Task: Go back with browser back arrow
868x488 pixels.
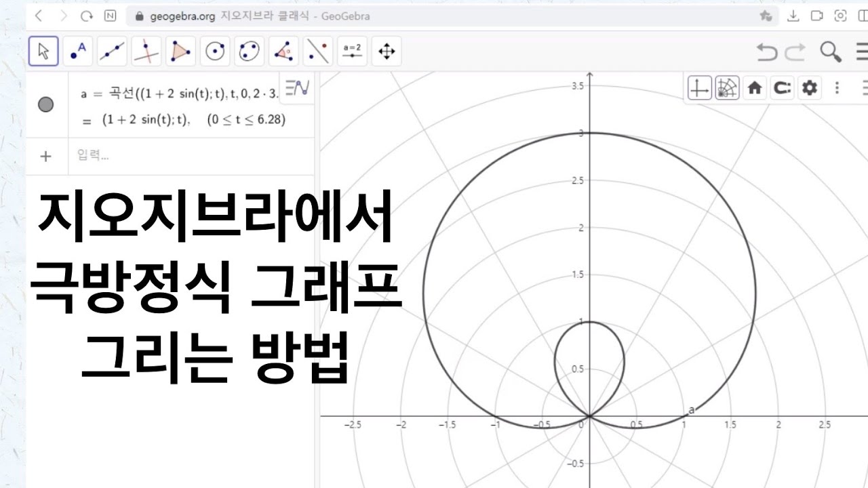Action: (39, 16)
